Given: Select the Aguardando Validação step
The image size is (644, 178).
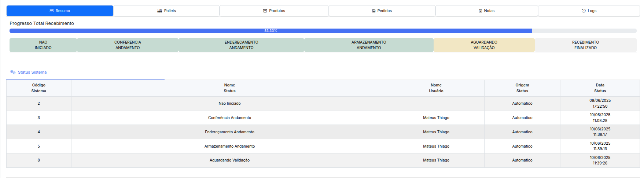Looking at the screenshot, I should pyautogui.click(x=484, y=45).
